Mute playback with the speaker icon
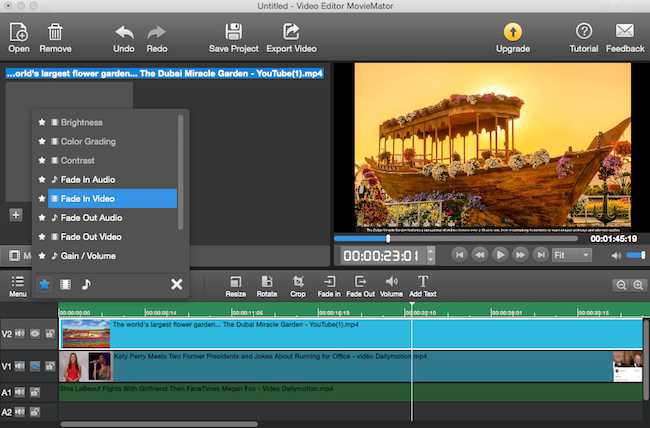The height and width of the screenshot is (428, 650). point(616,255)
